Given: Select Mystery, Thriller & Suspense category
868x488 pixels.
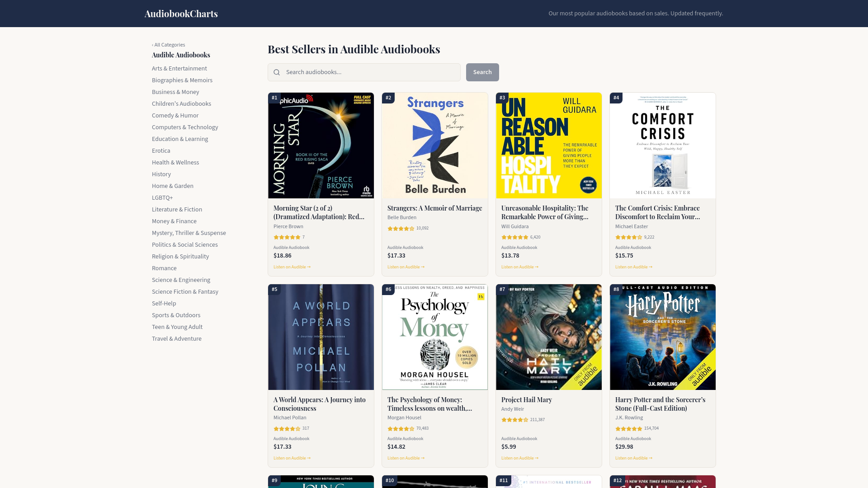Looking at the screenshot, I should (189, 233).
